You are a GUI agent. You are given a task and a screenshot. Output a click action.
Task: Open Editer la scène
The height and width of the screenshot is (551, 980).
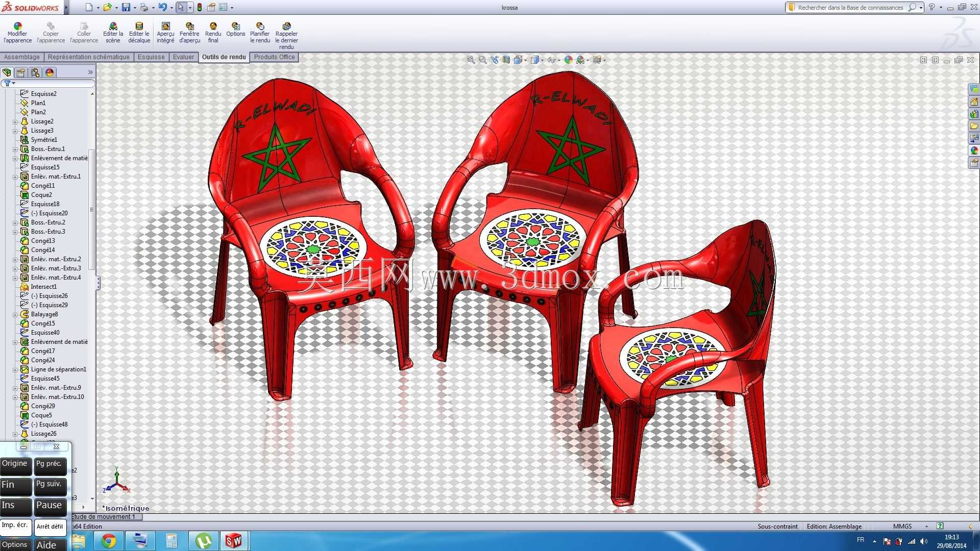pyautogui.click(x=113, y=33)
